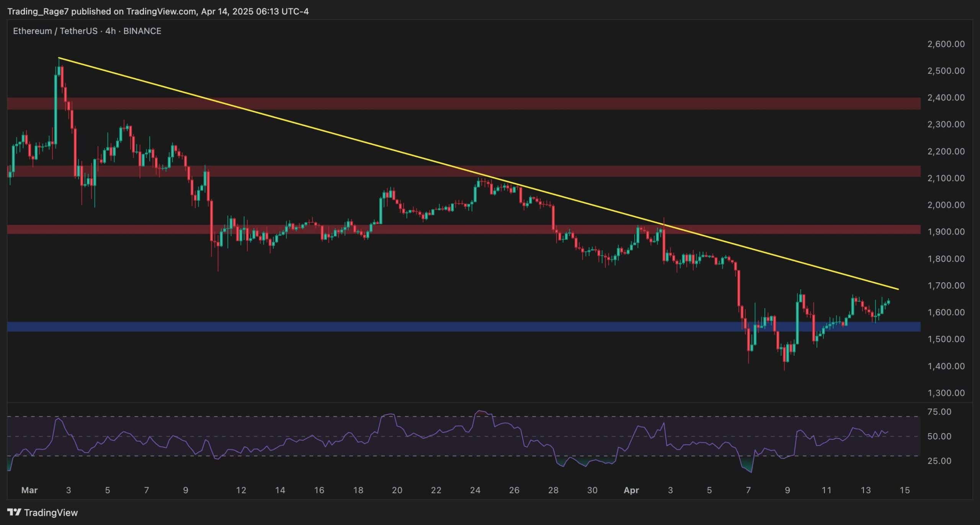The height and width of the screenshot is (525, 980).
Task: Click the Apr label on time axis
Action: point(631,490)
